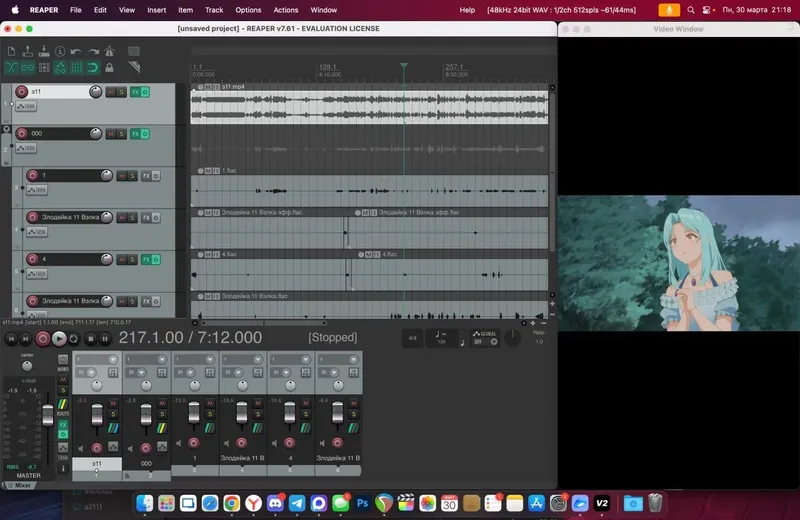Toggle the lock icon in main toolbar
The image size is (800, 520).
click(x=110, y=68)
